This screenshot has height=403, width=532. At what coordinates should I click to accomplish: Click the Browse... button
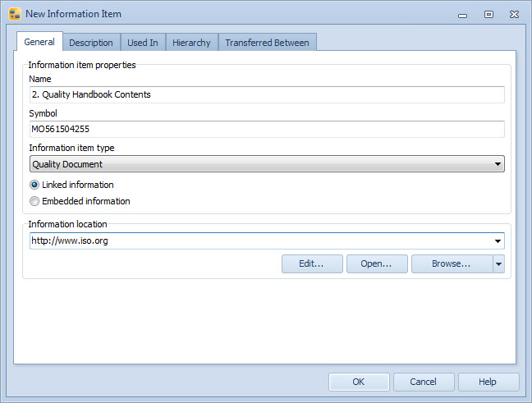pos(451,263)
